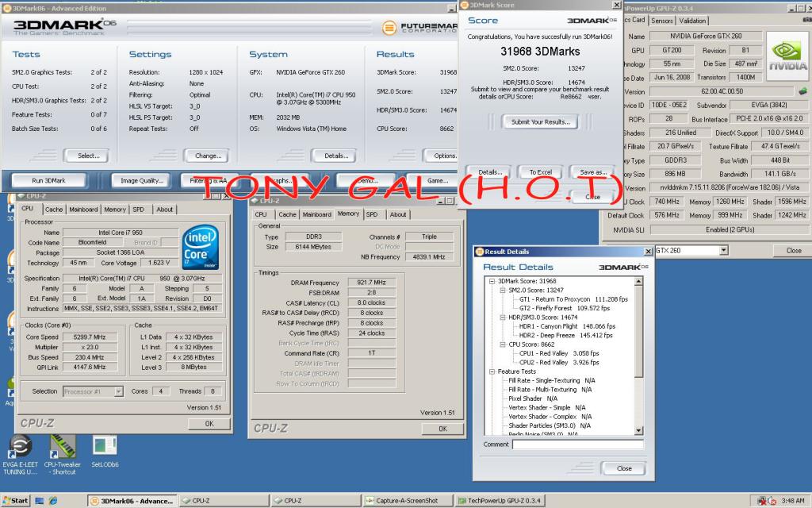Switch to the 3DMark06 taskbar button
Image resolution: width=812 pixels, height=508 pixels.
pyautogui.click(x=132, y=501)
